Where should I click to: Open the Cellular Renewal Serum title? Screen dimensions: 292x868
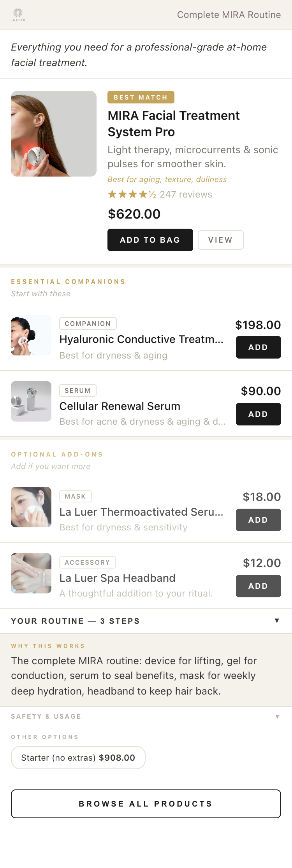coord(120,406)
